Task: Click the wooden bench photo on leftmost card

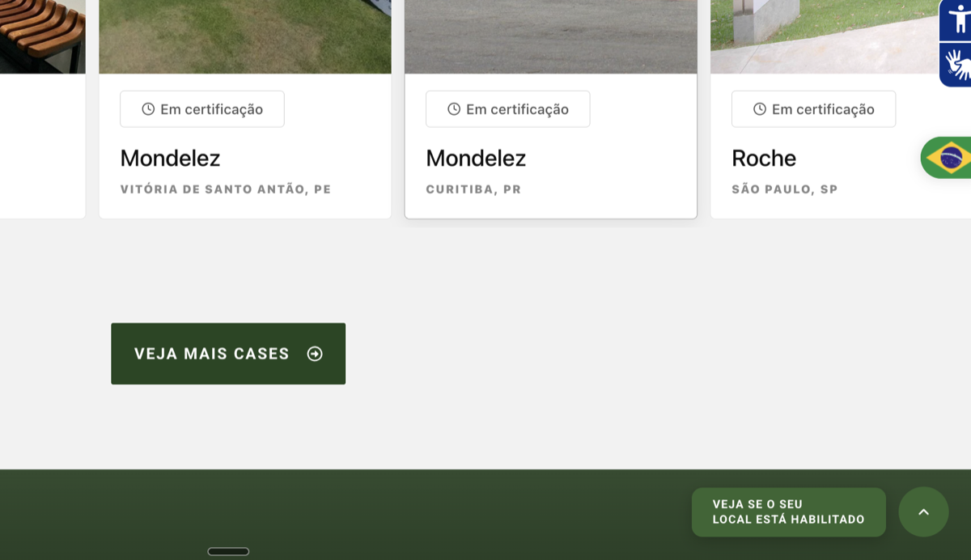Action: pyautogui.click(x=42, y=36)
